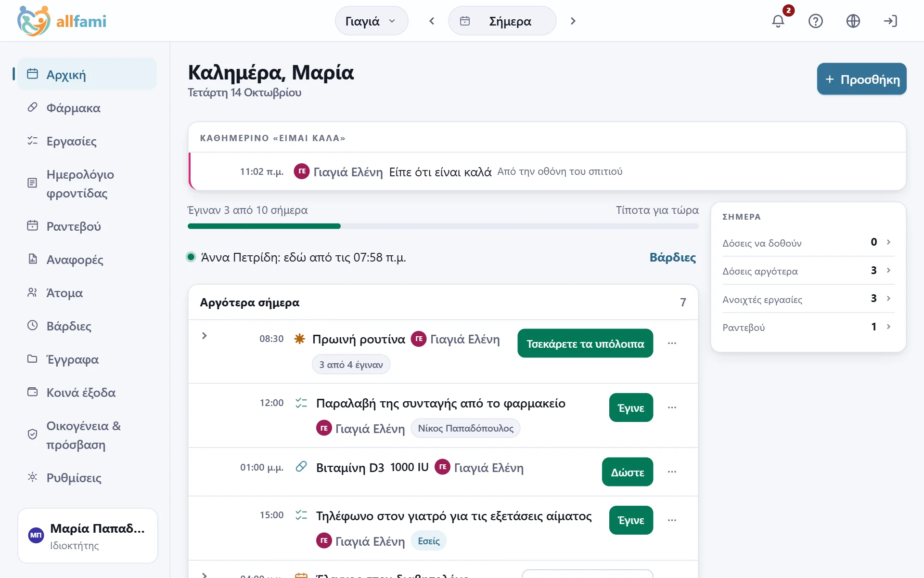Open Αναφορές in the sidebar

tap(87, 260)
